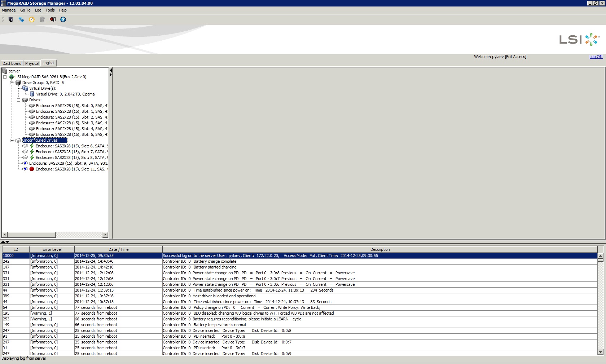606x364 pixels.
Task: Select the "Battery requires reconditioning" warning entry
Action: [x=300, y=319]
